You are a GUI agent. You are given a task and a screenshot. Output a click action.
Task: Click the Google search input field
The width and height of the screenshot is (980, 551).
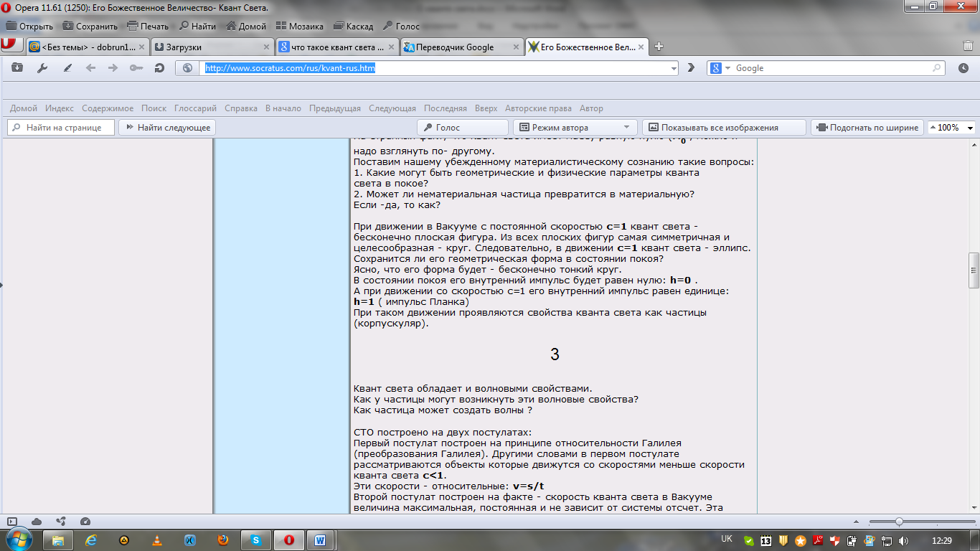pyautogui.click(x=832, y=68)
